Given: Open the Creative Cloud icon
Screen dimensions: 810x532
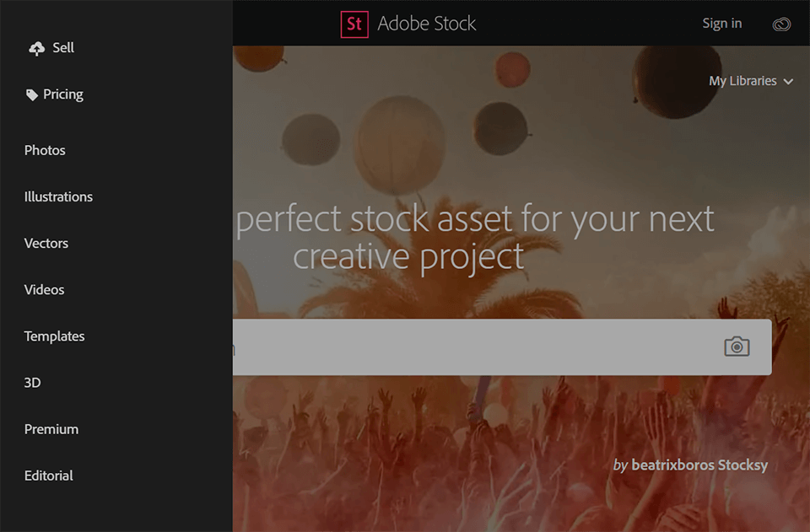Looking at the screenshot, I should [x=781, y=24].
